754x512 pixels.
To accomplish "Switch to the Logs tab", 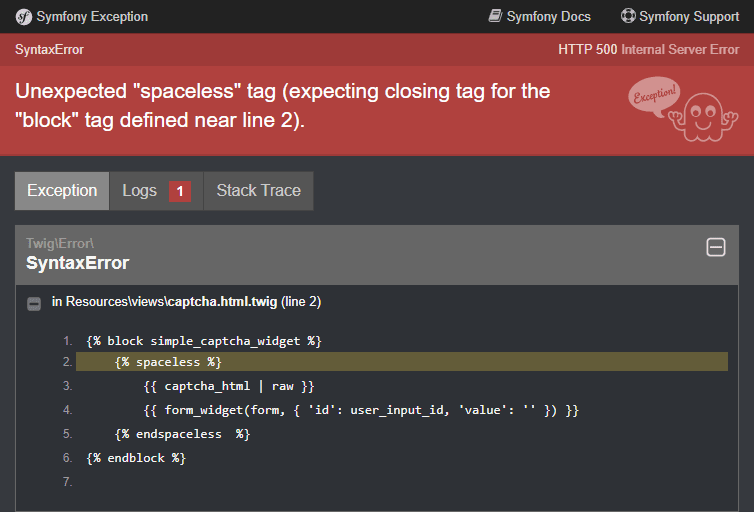I will pos(156,191).
